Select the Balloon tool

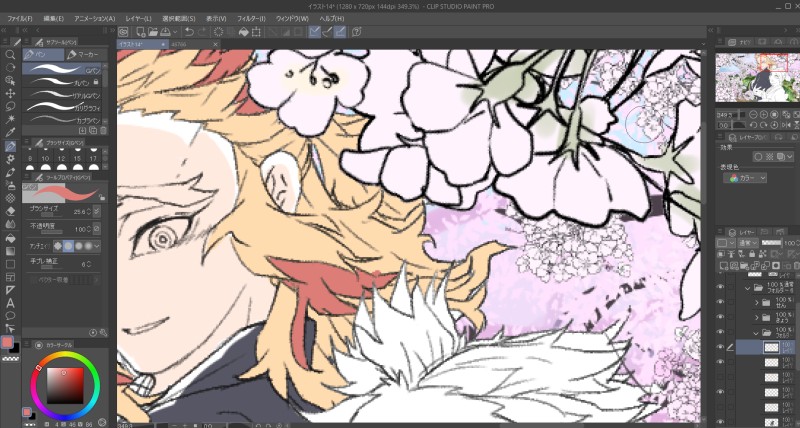(10, 316)
